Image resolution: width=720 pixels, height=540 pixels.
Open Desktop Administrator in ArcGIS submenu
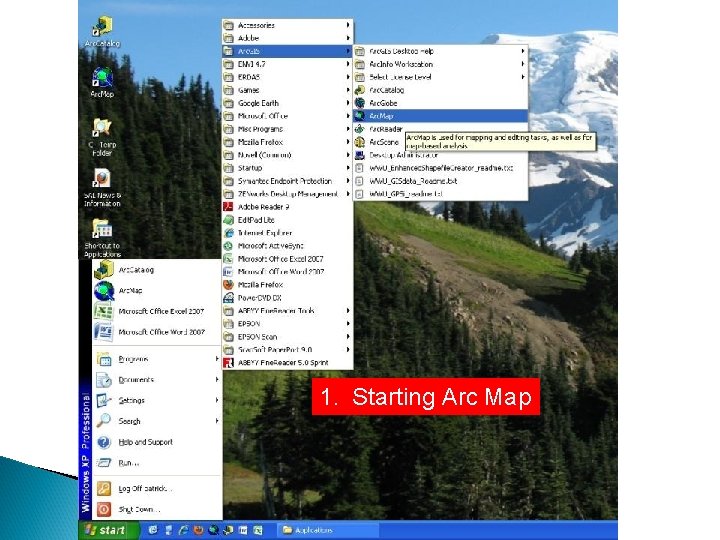440,155
